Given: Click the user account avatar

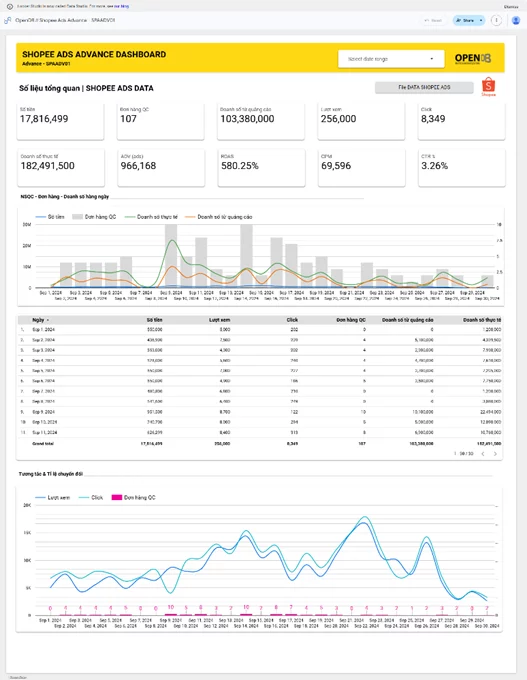Looking at the screenshot, I should coord(516,20).
